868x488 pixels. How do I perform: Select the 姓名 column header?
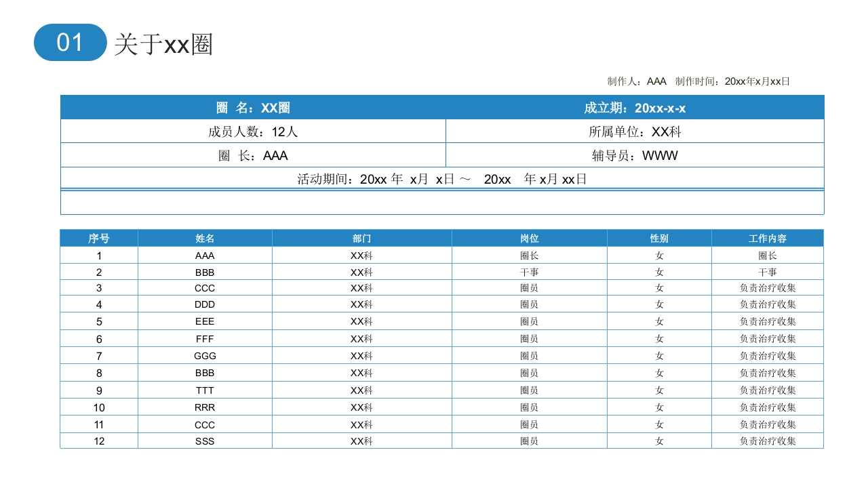coord(205,239)
